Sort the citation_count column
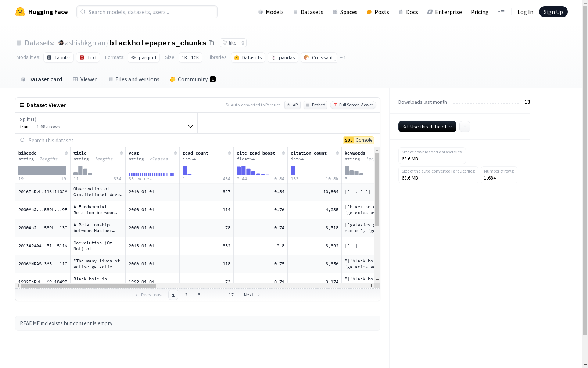 point(337,153)
